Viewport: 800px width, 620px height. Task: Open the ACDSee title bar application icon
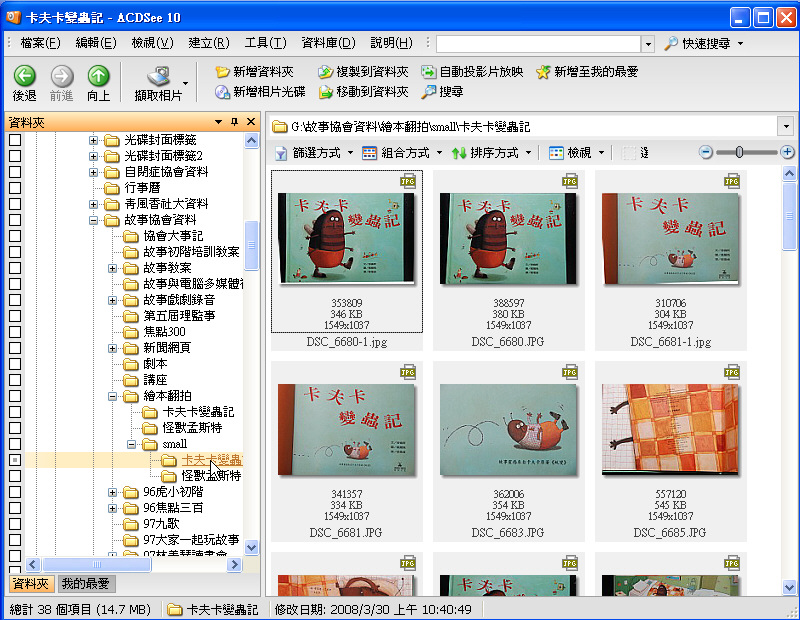(13, 17)
